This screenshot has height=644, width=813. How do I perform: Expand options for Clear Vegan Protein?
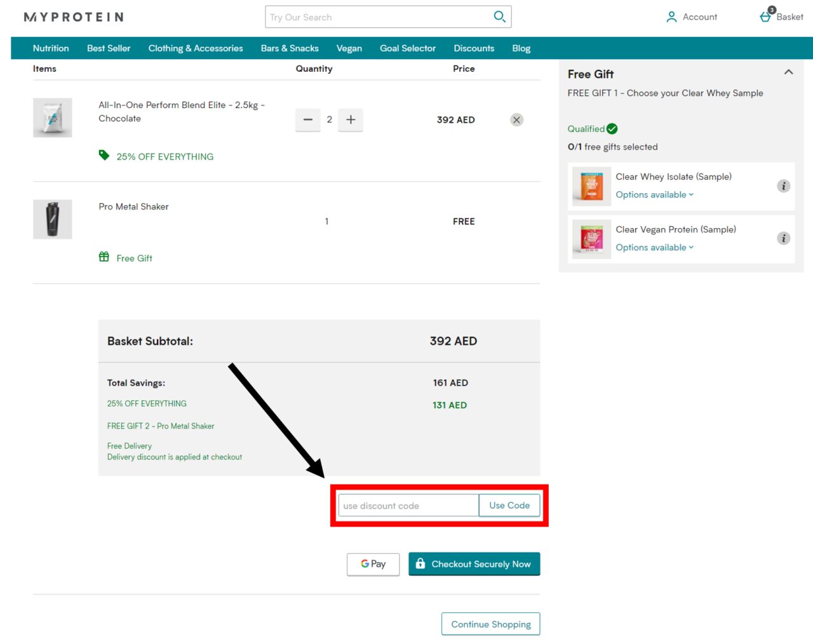tap(654, 248)
